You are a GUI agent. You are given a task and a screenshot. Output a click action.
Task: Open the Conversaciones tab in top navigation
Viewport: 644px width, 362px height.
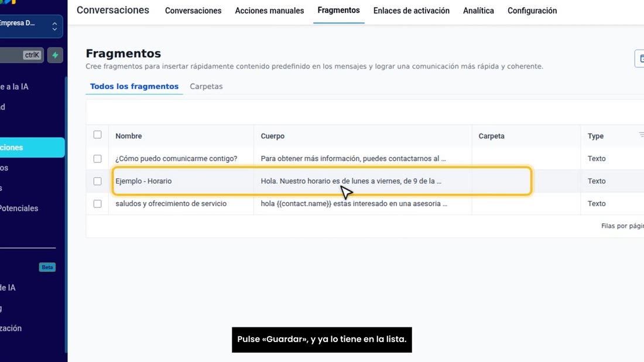tap(193, 11)
